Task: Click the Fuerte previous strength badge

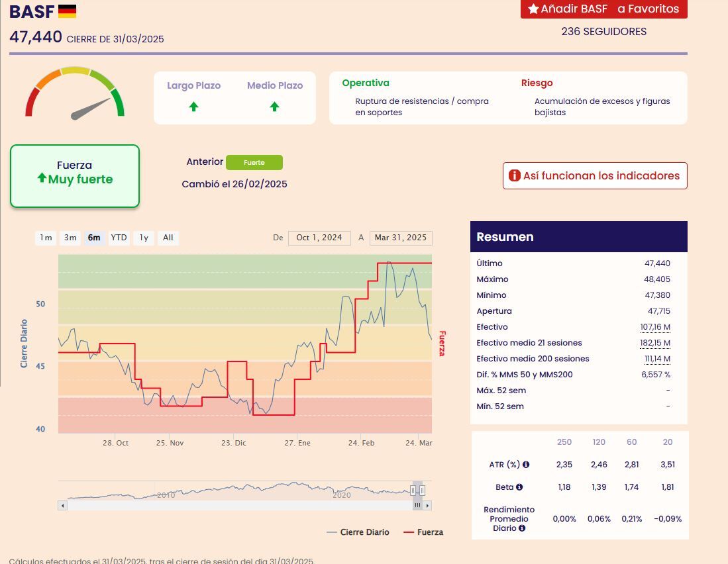Action: click(x=254, y=162)
